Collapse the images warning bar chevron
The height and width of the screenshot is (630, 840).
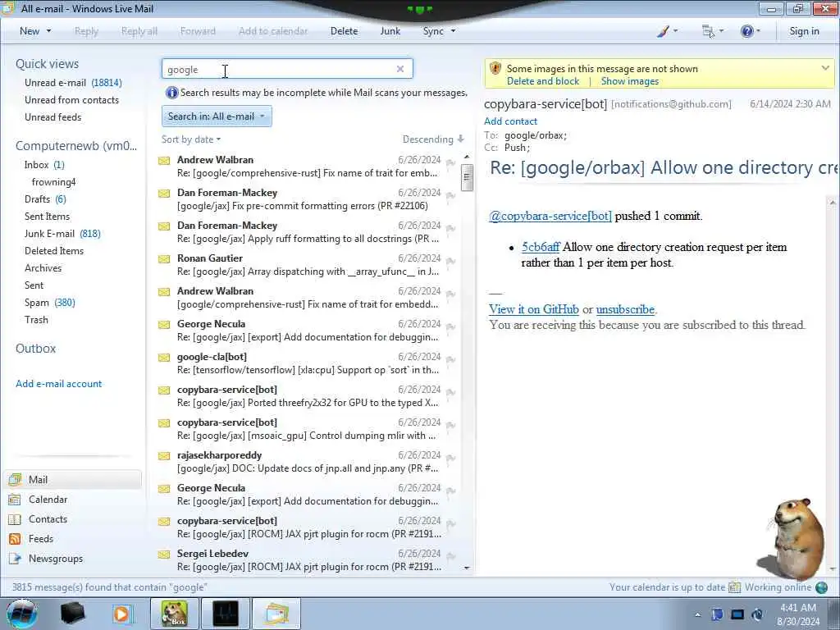[825, 68]
